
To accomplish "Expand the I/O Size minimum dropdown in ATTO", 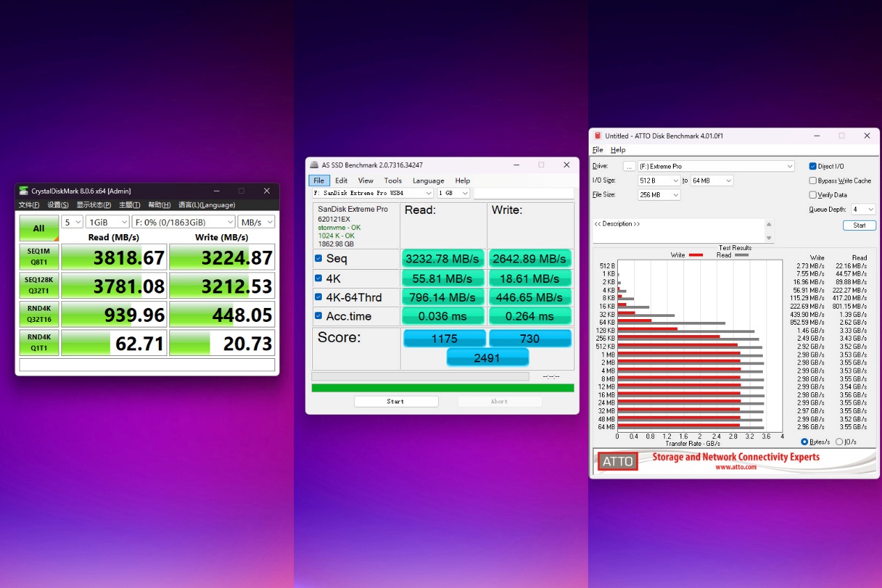I will click(x=659, y=180).
